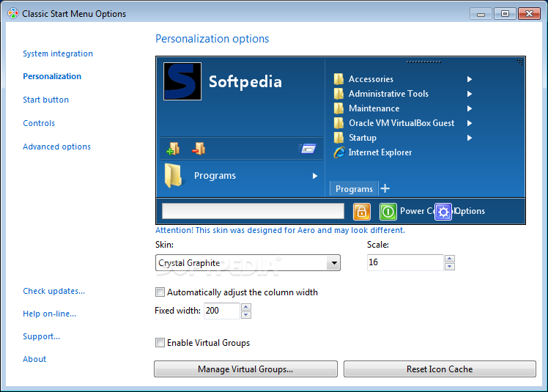Click the Reset Icon Cache button
Image resolution: width=548 pixels, height=392 pixels.
[x=440, y=369]
